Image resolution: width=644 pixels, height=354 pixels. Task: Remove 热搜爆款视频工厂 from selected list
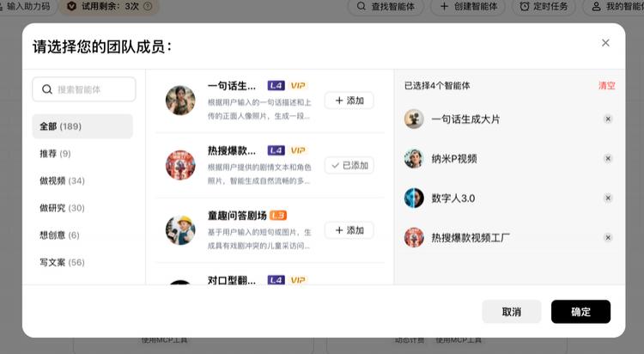pyautogui.click(x=608, y=238)
